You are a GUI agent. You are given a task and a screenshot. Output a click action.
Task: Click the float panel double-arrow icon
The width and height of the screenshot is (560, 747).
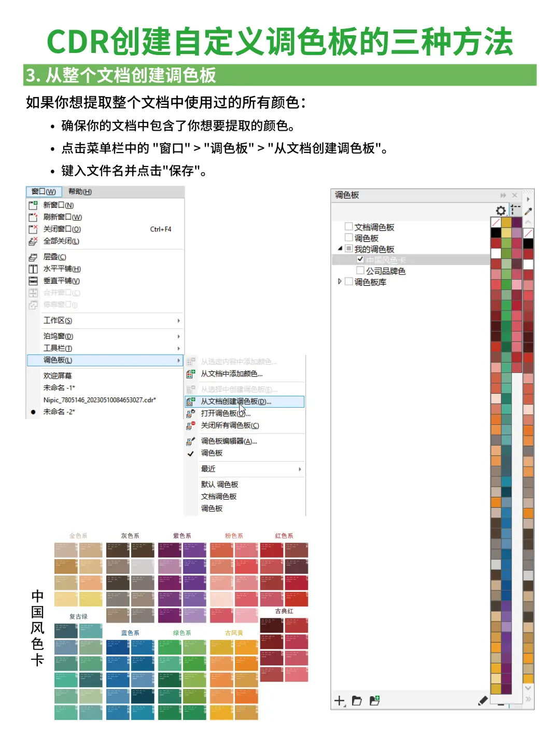(x=502, y=195)
